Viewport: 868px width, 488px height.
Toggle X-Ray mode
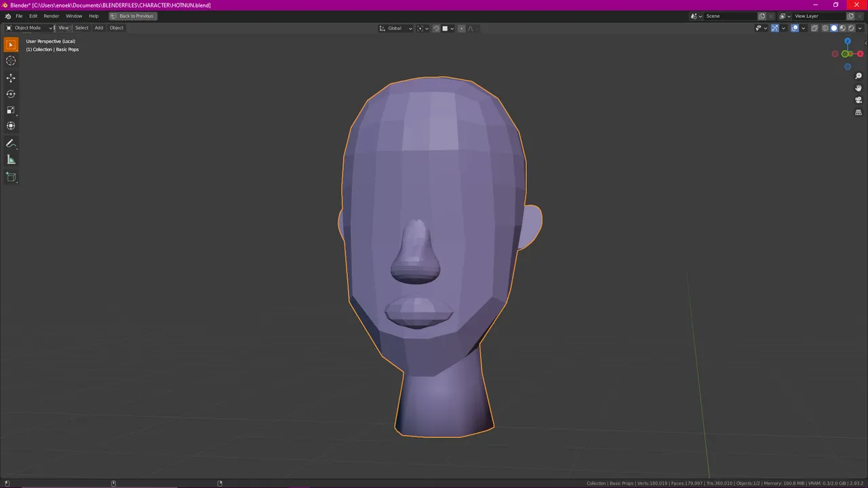tap(814, 28)
